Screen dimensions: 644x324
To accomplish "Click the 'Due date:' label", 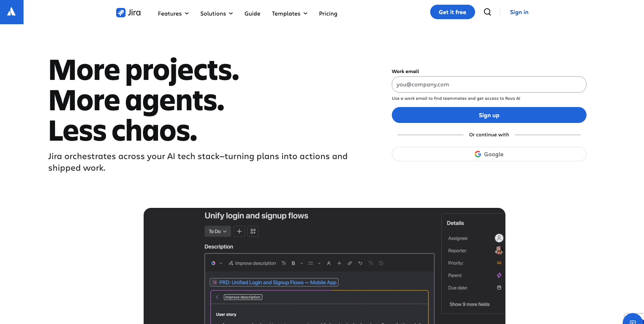I will (458, 288).
